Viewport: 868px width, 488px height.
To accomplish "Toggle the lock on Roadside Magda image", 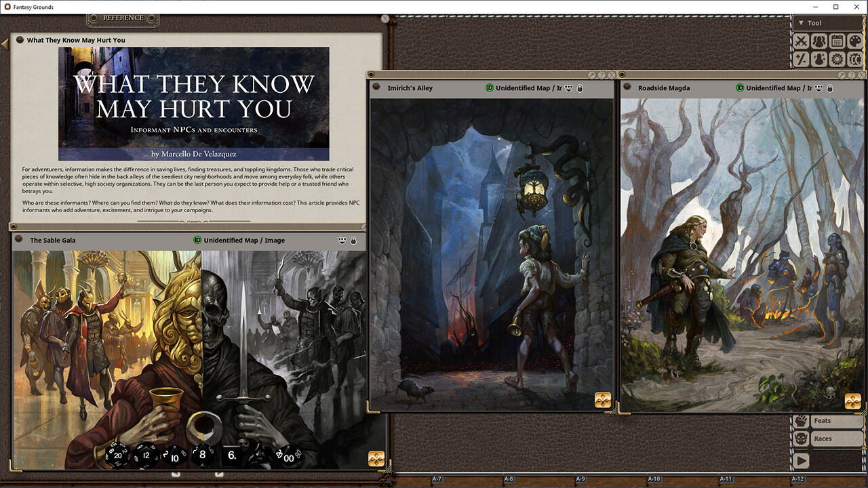I will [830, 88].
